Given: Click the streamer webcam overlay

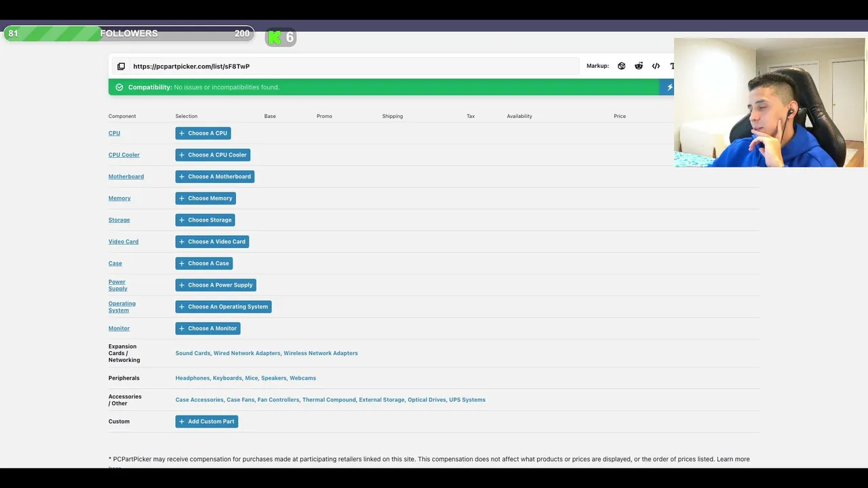Looking at the screenshot, I should 770,102.
